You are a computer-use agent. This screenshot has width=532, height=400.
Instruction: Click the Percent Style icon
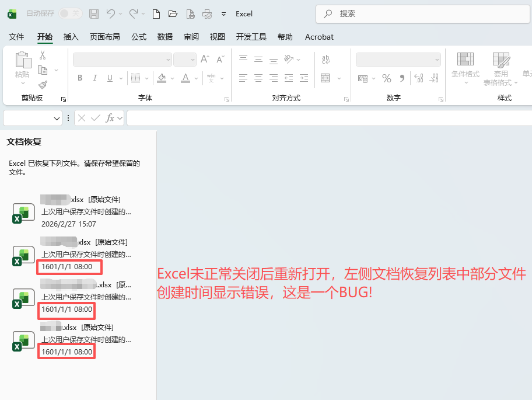coord(386,78)
